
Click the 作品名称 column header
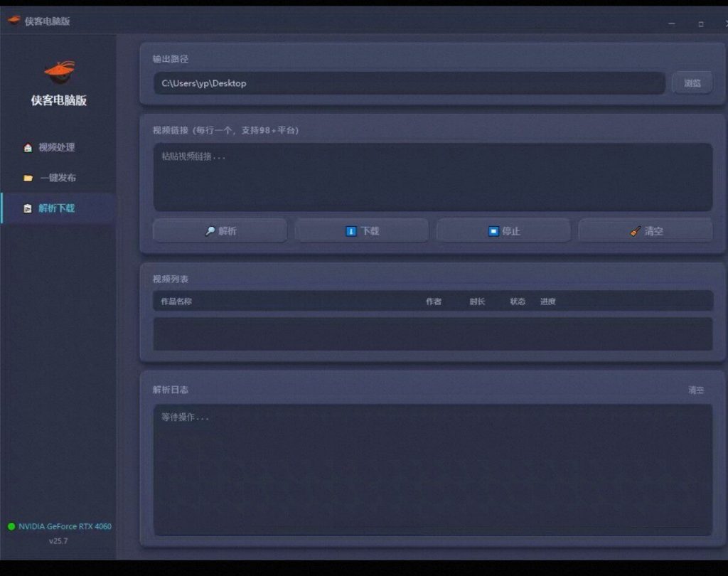click(x=176, y=302)
